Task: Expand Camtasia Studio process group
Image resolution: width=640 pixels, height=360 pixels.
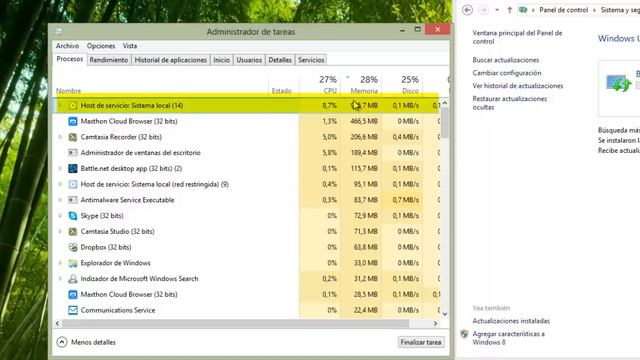Action: point(60,231)
